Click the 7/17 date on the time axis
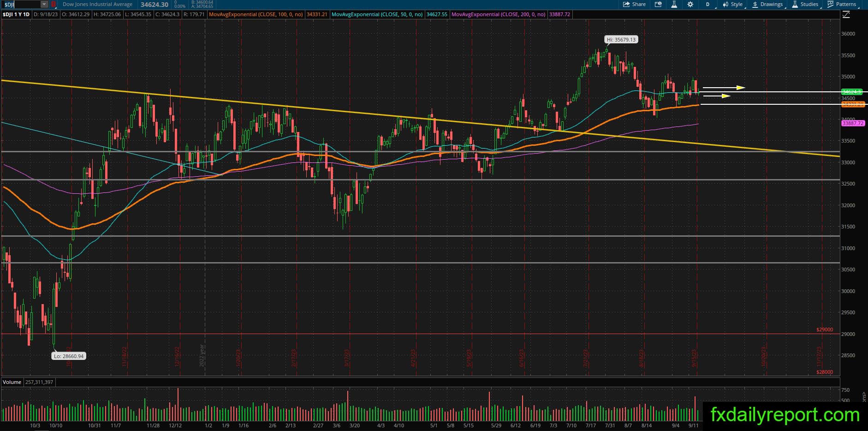The width and height of the screenshot is (868, 431). click(x=591, y=425)
